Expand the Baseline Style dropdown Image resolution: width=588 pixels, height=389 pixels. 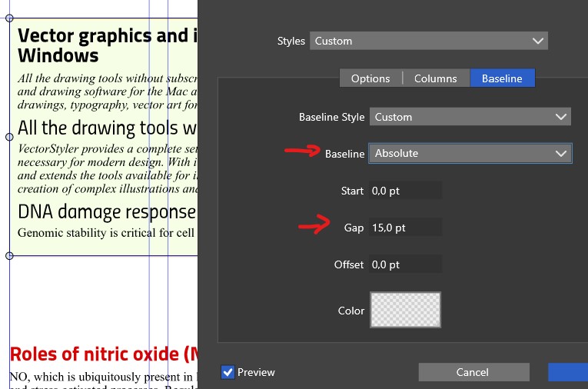(470, 117)
